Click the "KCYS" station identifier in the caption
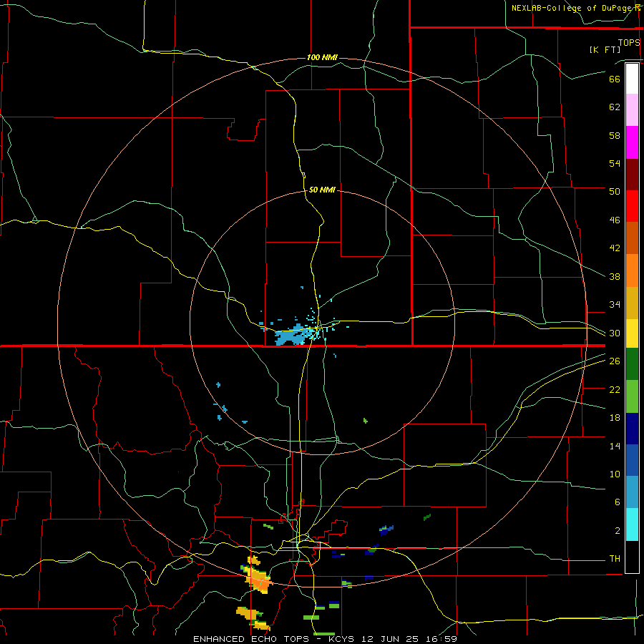Viewport: 644px width, 644px height. pos(343,639)
